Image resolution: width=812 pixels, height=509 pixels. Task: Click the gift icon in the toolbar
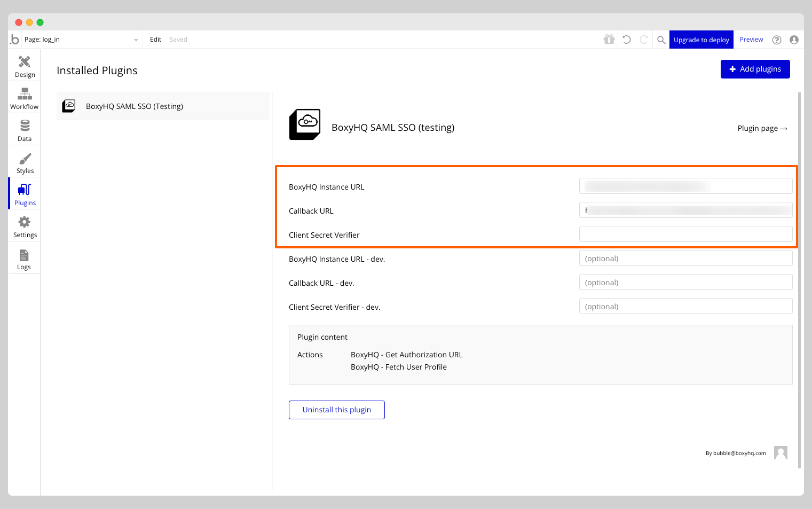609,39
